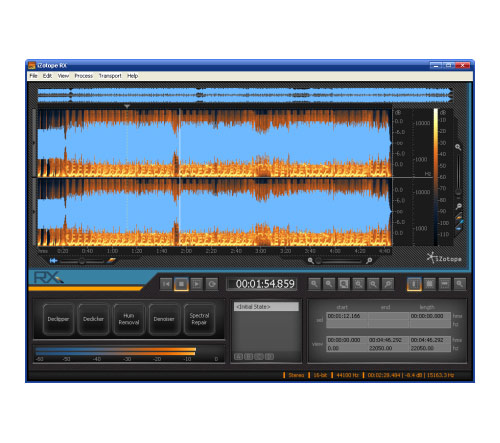500x443 pixels.
Task: Click the zoom to selection icon
Action: pyautogui.click(x=343, y=284)
